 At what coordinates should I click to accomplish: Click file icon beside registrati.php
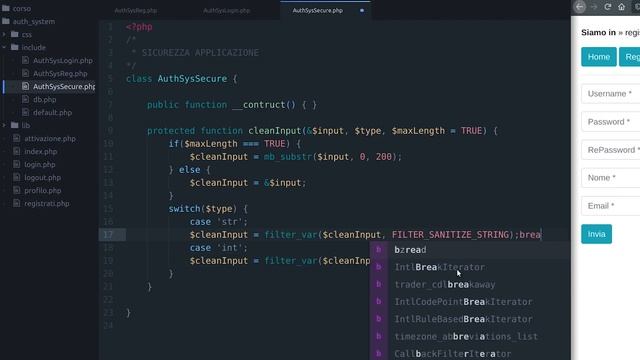pos(16,204)
